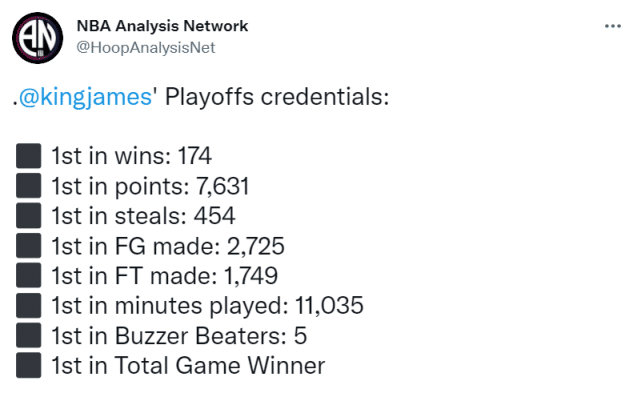Click the square emoji beside FT made
641x397 pixels.
coord(29,275)
